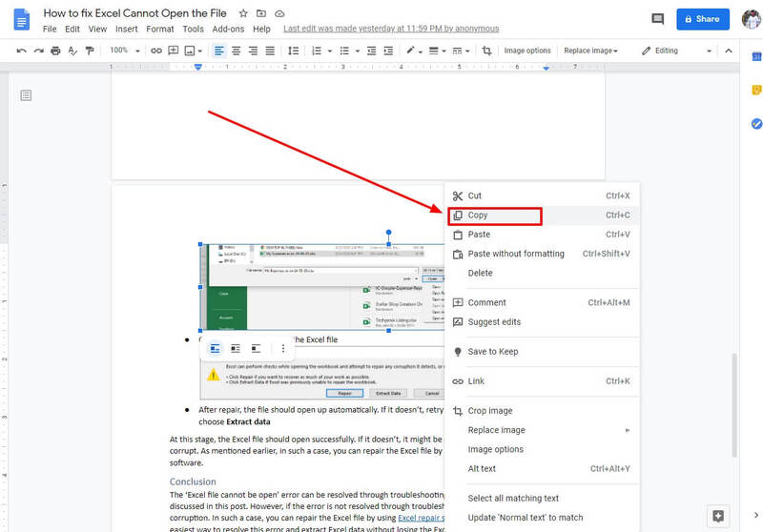763x532 pixels.
Task: Open the Google Docs home icon
Action: [x=22, y=19]
